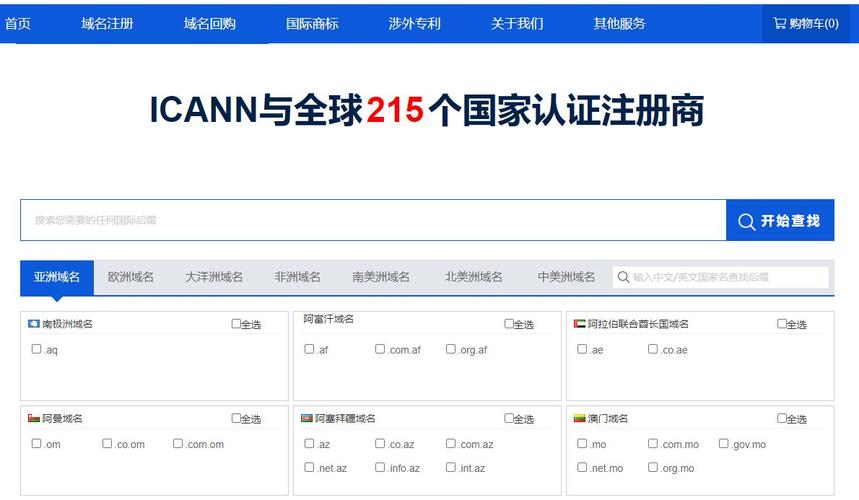Check 全选 for 阿拉伯联合酋长国域名

click(782, 324)
